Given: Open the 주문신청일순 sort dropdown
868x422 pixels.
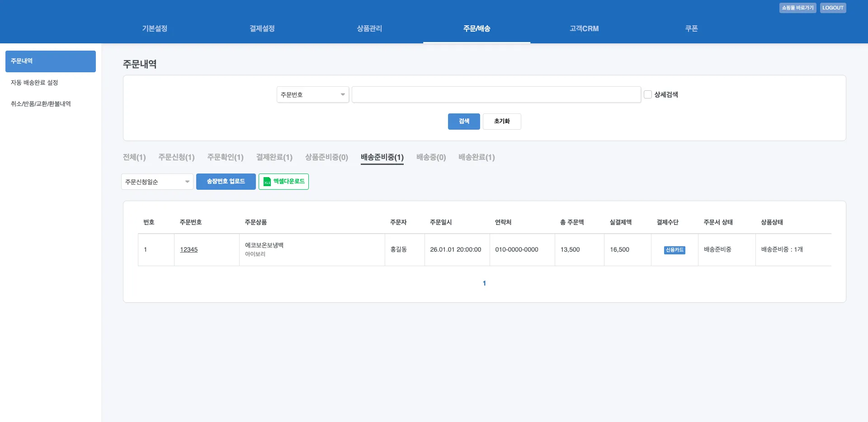Looking at the screenshot, I should click(157, 182).
